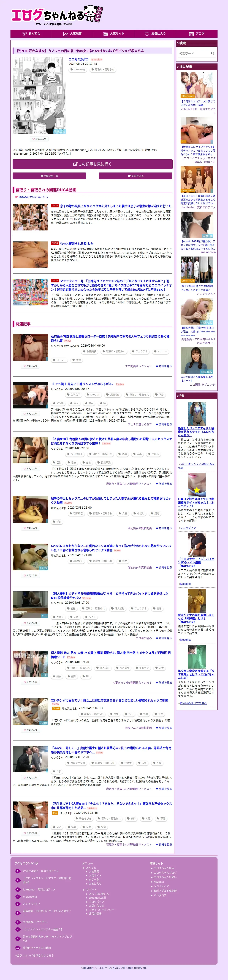This screenshot has height=980, width=228.
Task: Click the crown icon beside 人気サイト
Action: click(106, 34)
